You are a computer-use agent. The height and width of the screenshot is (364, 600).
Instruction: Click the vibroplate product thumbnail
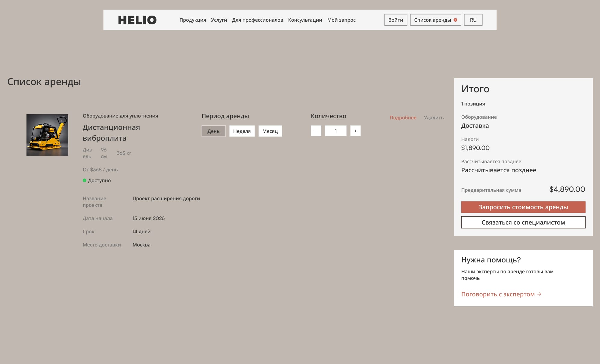pyautogui.click(x=47, y=135)
